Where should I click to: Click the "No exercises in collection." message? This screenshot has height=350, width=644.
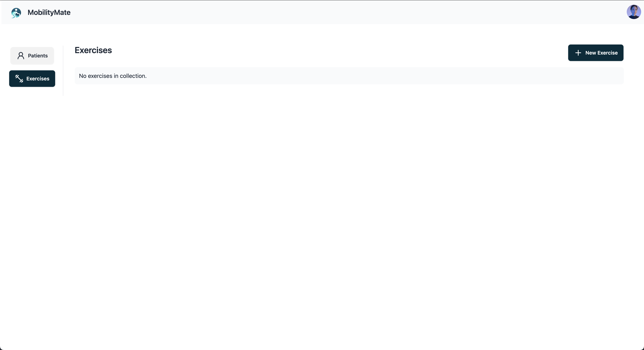coord(113,76)
